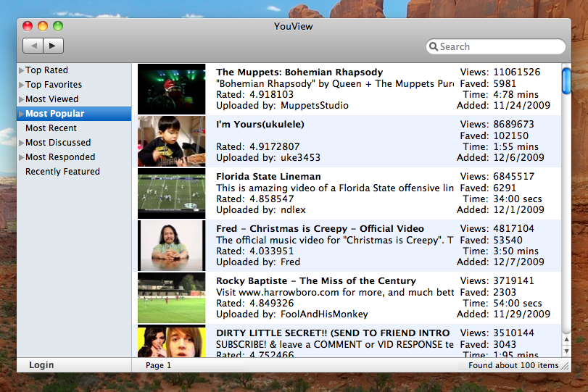Select Top Favorites in the sidebar

click(54, 85)
